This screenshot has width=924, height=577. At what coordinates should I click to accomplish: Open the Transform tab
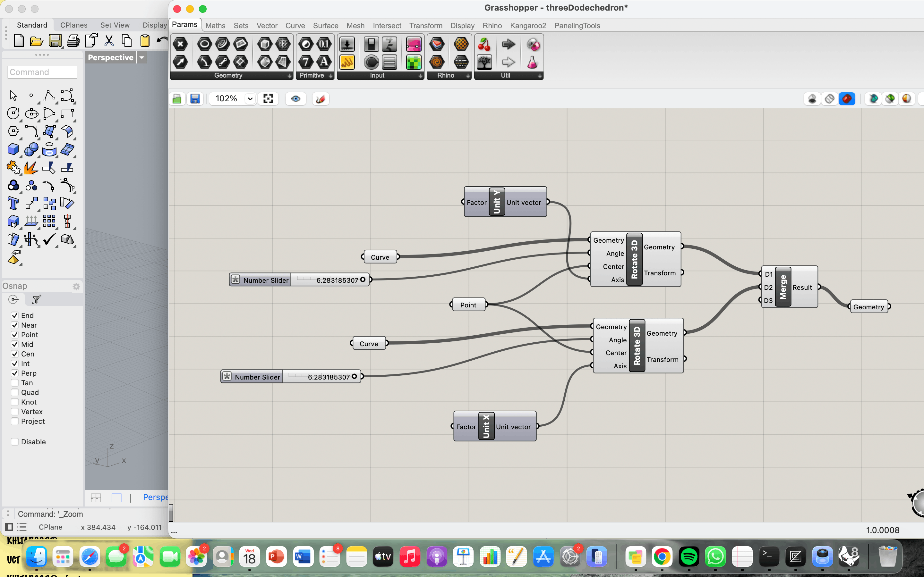425,26
